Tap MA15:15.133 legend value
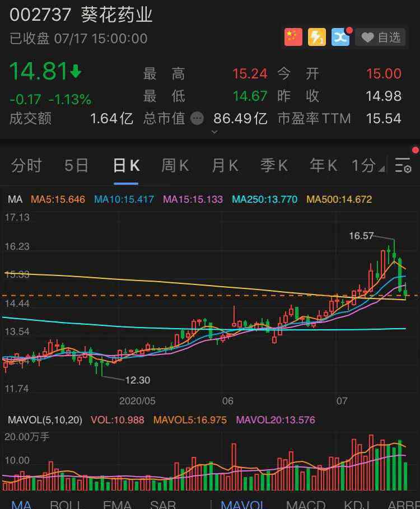 click(x=193, y=199)
